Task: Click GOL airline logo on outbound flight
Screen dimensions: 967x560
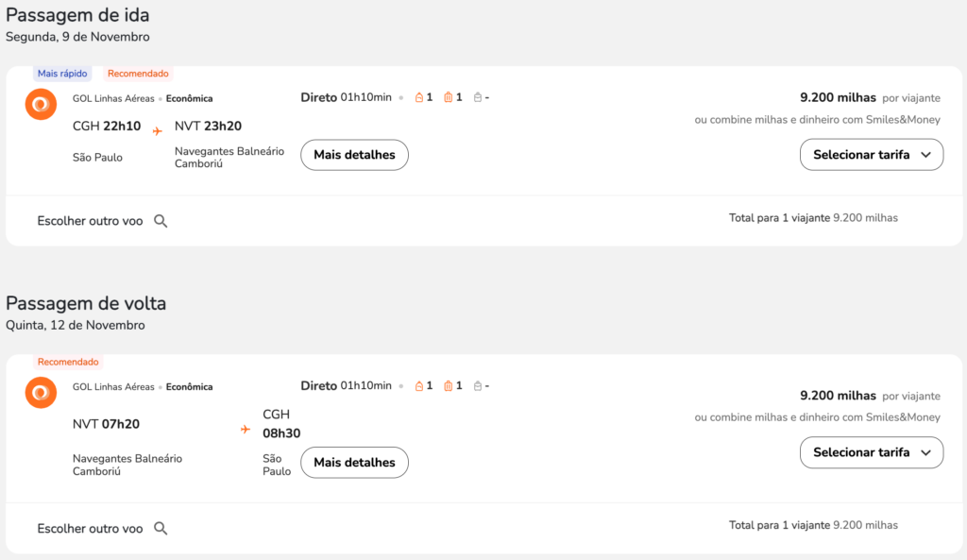Action: [x=41, y=104]
